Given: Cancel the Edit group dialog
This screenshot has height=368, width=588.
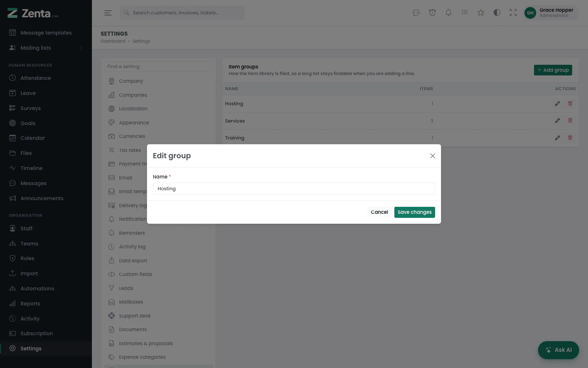Looking at the screenshot, I should point(379,212).
